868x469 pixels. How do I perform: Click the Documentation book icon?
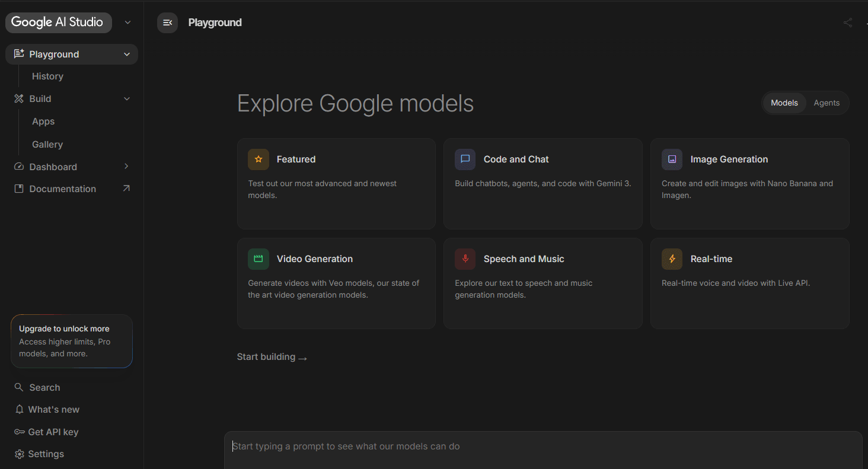(19, 189)
